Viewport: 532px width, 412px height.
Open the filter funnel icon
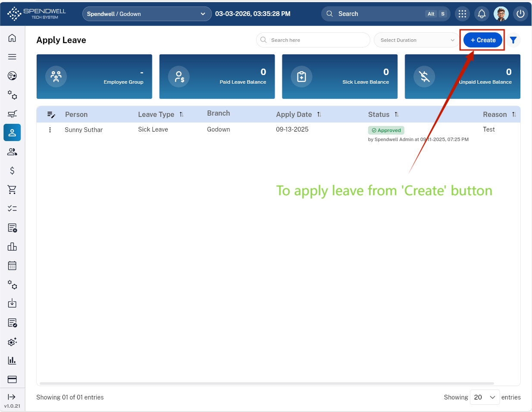[513, 40]
